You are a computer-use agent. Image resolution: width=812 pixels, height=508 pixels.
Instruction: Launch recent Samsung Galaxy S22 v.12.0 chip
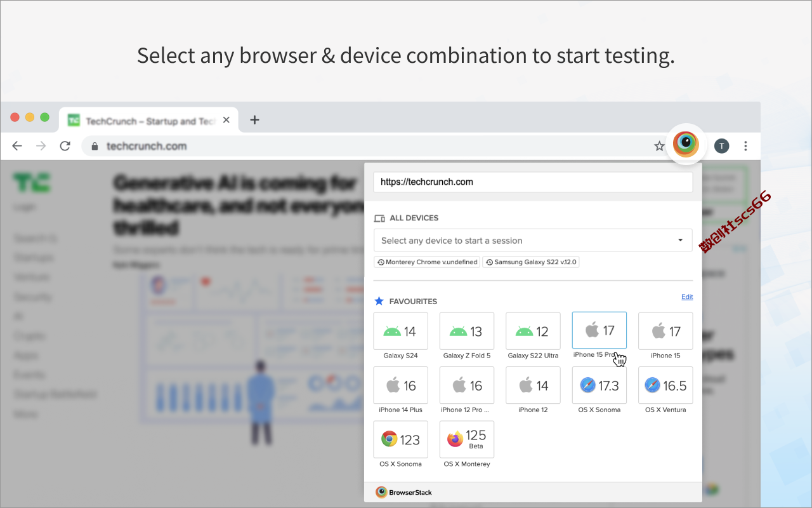point(531,262)
